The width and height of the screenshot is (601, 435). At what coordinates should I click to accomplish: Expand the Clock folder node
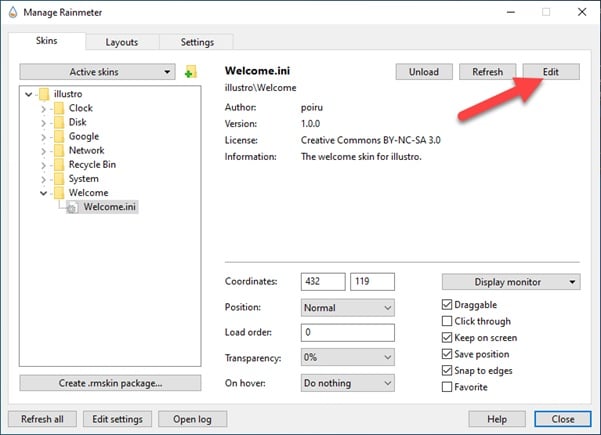pos(43,109)
